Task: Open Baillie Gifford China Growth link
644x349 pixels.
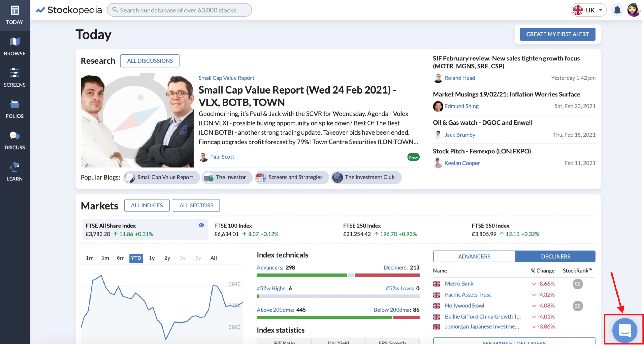Action: [483, 317]
